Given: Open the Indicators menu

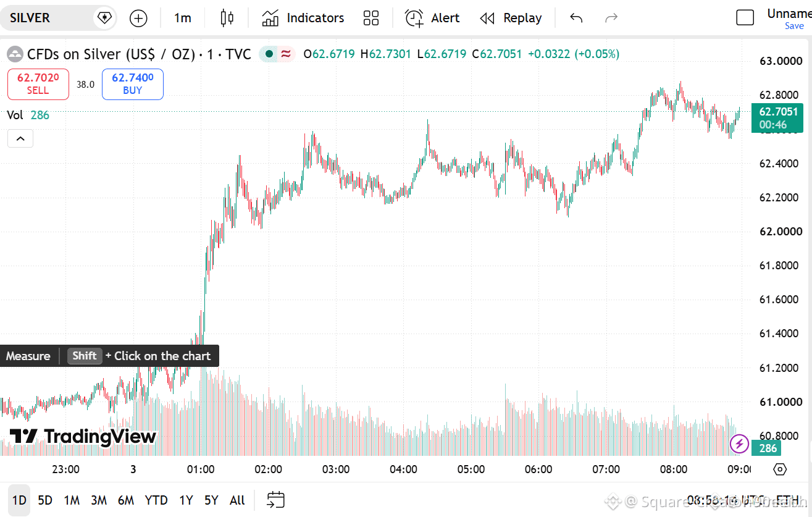Looking at the screenshot, I should [303, 18].
